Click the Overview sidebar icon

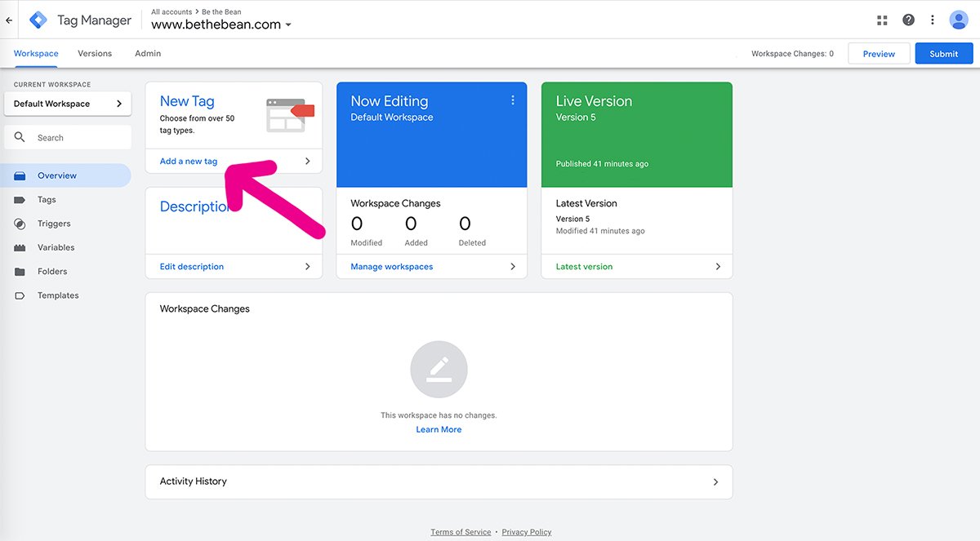(x=20, y=175)
